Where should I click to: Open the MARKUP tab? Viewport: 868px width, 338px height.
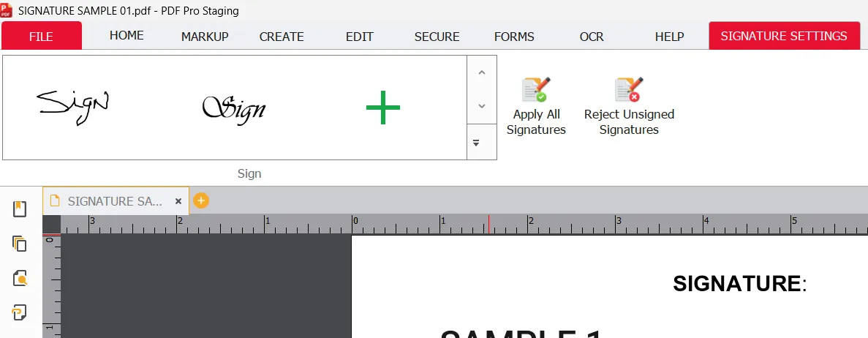[205, 37]
